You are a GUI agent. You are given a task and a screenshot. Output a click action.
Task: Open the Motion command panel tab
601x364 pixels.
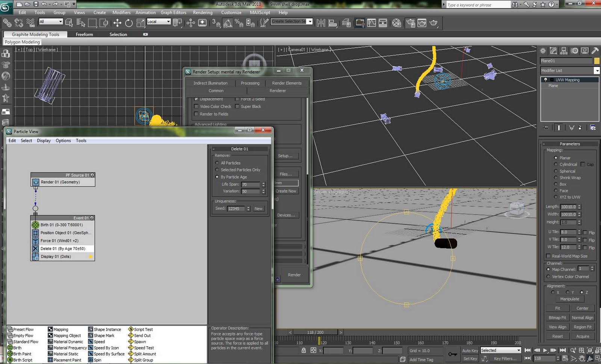coord(574,51)
